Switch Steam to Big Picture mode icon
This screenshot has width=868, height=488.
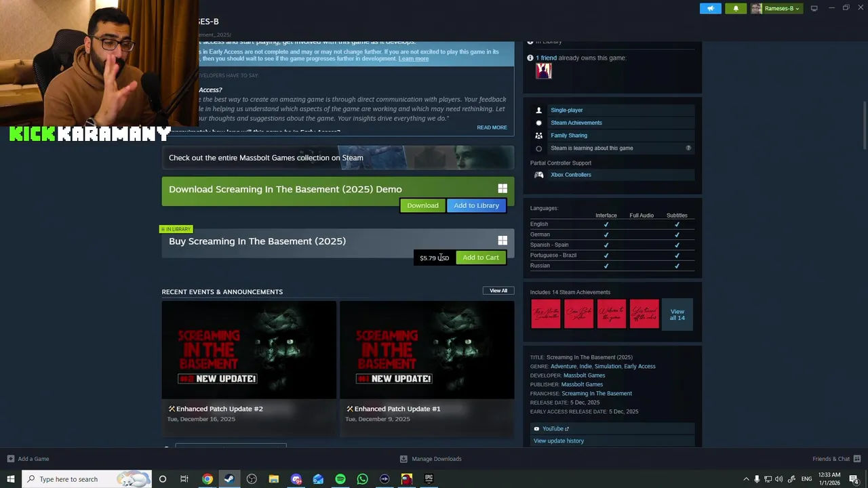pos(814,8)
